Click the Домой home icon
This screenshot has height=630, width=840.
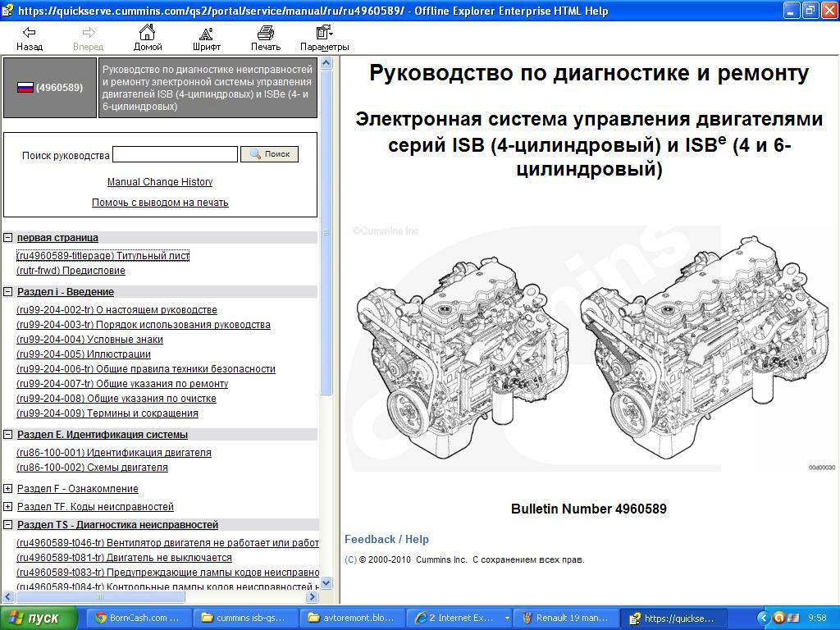(x=148, y=32)
